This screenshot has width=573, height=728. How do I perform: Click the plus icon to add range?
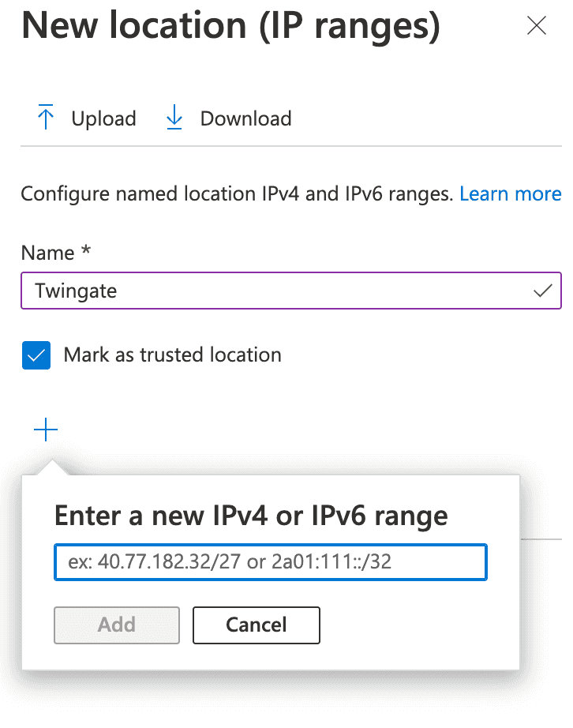[x=46, y=430]
